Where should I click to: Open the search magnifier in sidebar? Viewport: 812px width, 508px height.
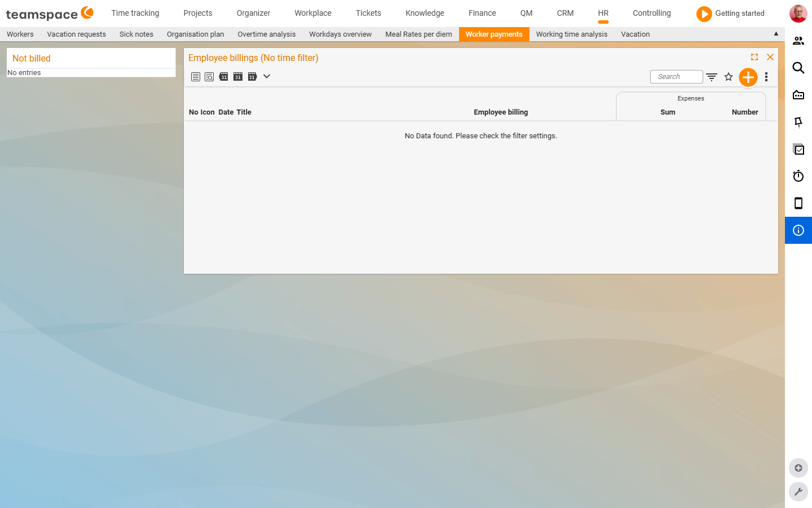coord(798,68)
